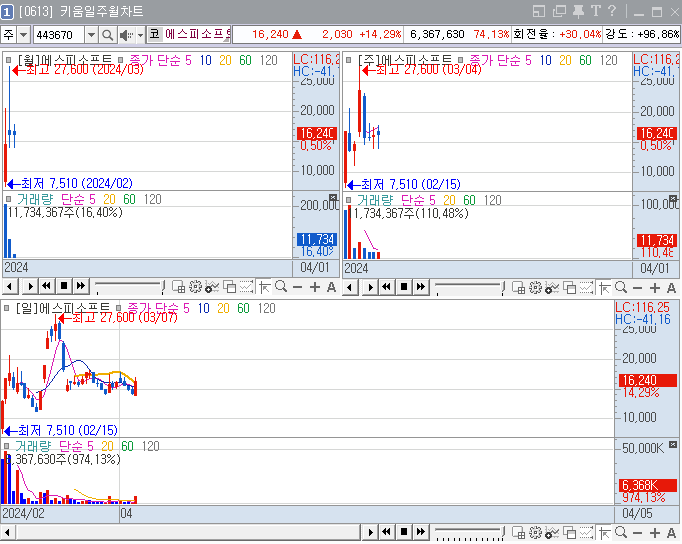Open gear settings in weekly chart toolbar
Image resolution: width=682 pixels, height=544 pixels.
pos(535,287)
